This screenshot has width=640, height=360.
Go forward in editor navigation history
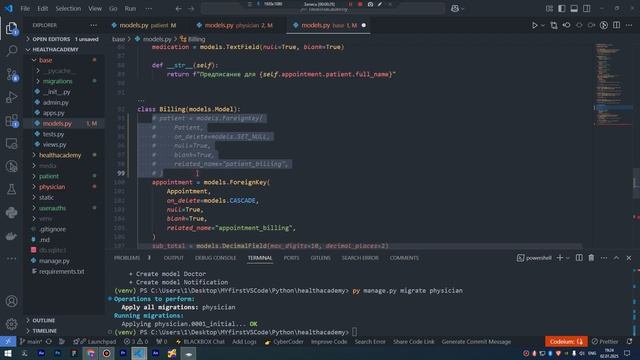191,8
